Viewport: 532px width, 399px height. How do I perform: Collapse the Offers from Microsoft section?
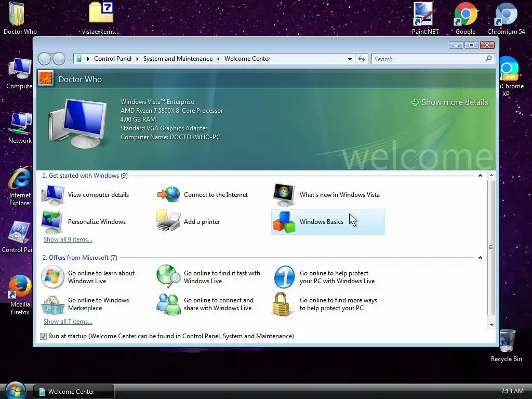tap(480, 258)
